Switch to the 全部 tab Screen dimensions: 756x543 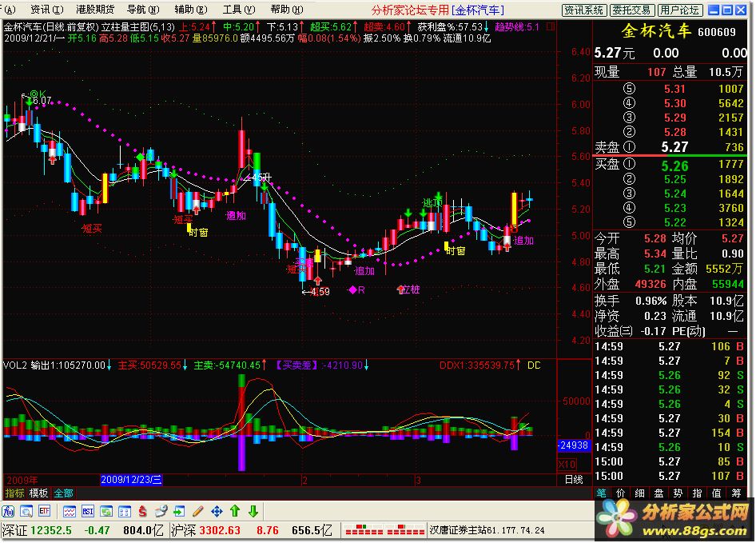(x=63, y=493)
